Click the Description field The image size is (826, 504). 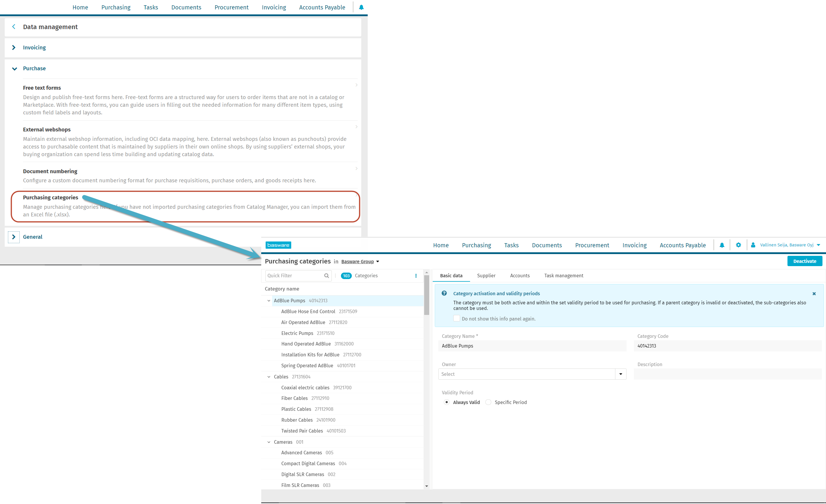pyautogui.click(x=727, y=374)
